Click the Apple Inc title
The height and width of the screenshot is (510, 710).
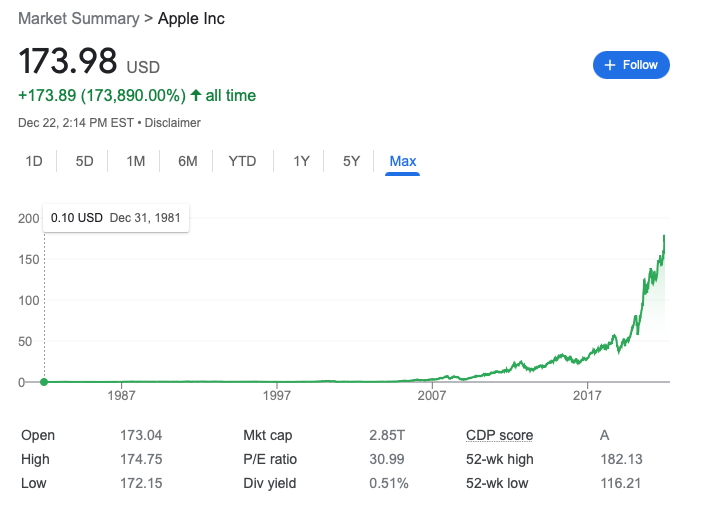[x=191, y=19]
